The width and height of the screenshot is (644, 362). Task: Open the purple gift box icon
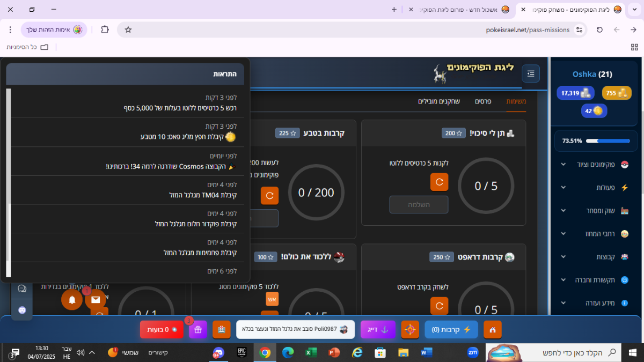tap(197, 329)
